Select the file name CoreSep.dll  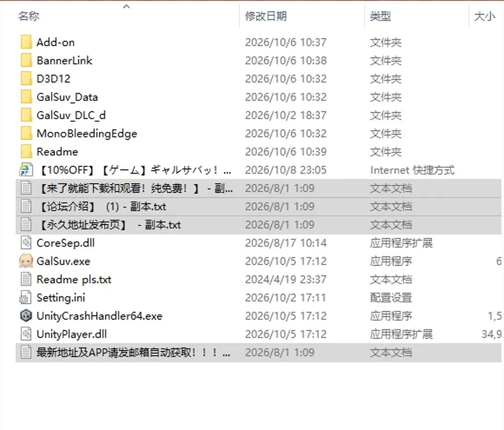(66, 243)
